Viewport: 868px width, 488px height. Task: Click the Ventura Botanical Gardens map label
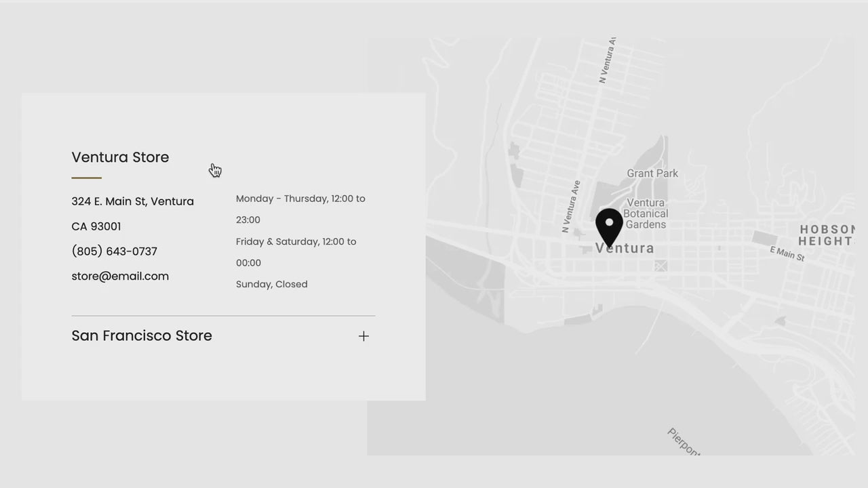[646, 213]
